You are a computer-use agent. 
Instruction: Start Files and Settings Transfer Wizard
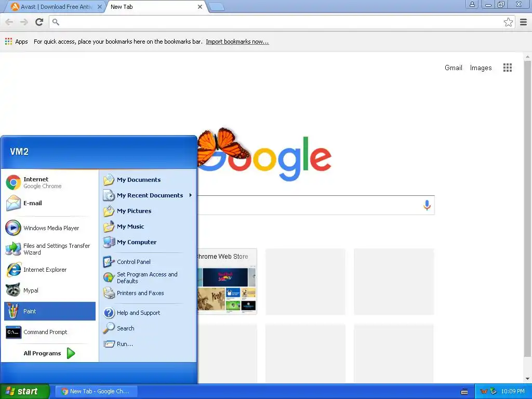pos(50,249)
